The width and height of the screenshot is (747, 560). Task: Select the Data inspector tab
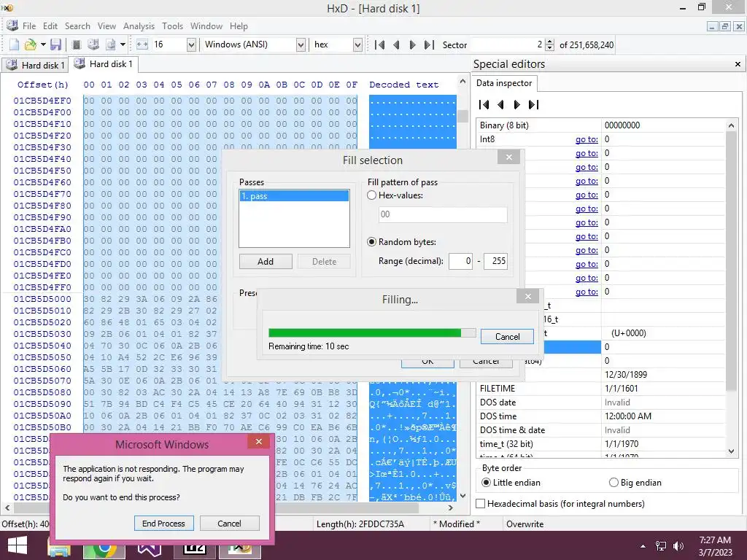tap(504, 83)
